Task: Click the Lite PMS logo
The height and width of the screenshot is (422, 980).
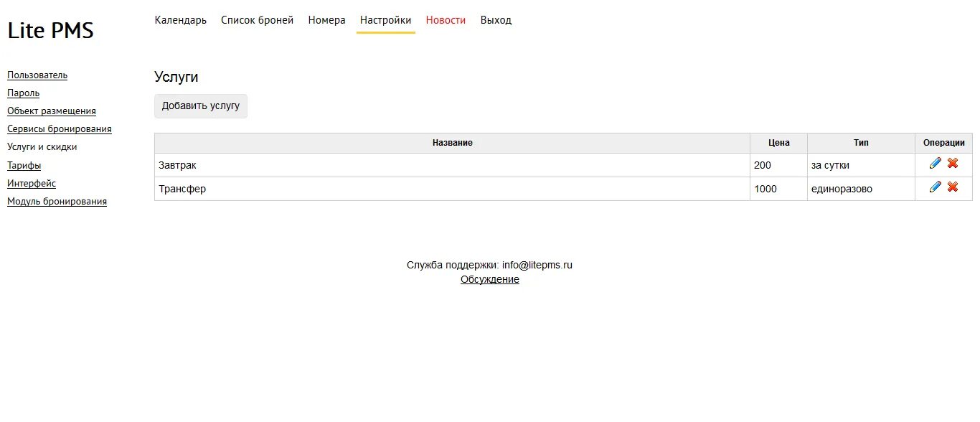Action: (x=51, y=30)
